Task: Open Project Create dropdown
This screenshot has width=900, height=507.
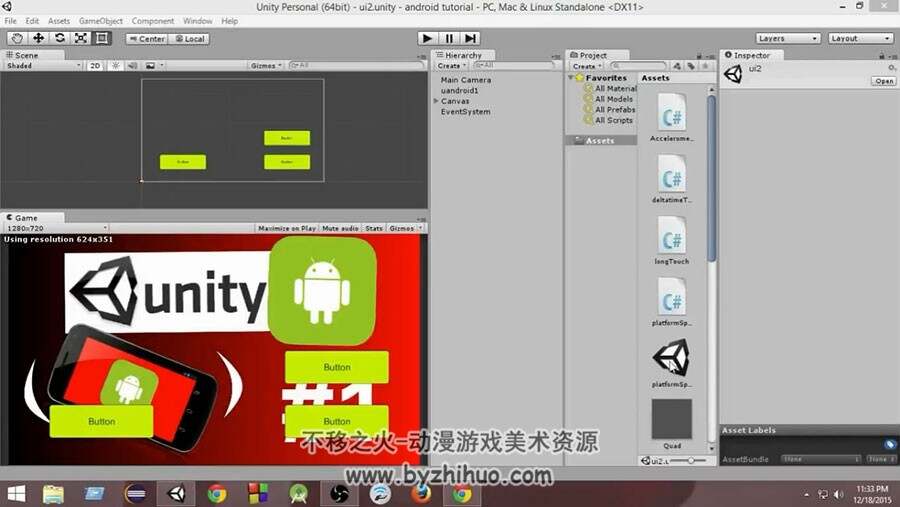Action: (587, 67)
